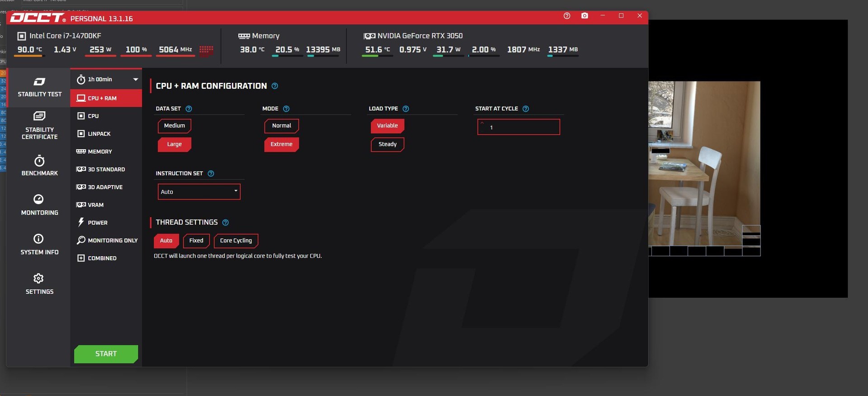Select the CPU test
868x396 pixels.
click(x=106, y=116)
